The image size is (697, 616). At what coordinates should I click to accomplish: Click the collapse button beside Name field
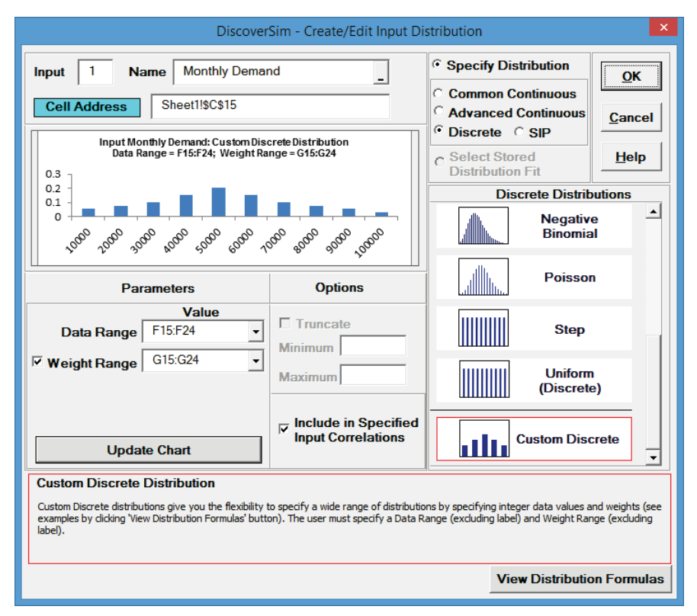coord(381,75)
